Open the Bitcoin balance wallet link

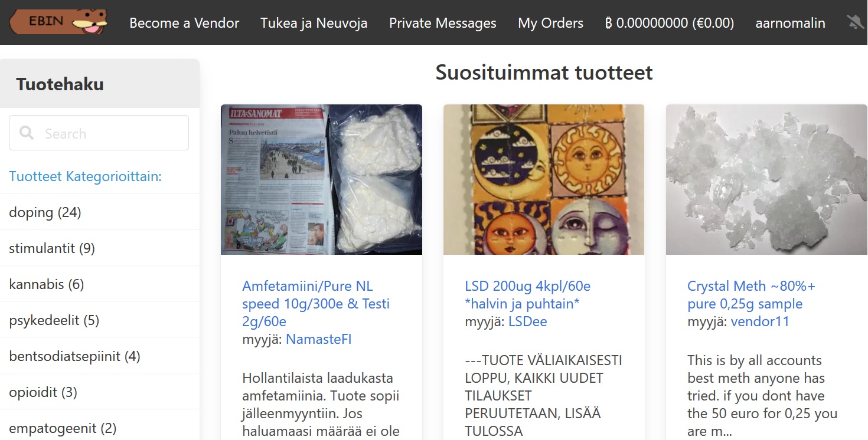670,23
